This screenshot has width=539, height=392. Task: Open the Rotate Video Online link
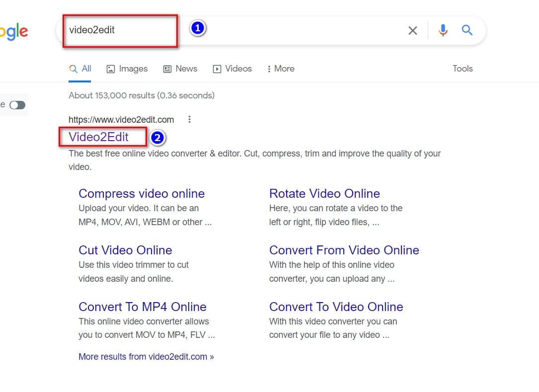tap(324, 193)
